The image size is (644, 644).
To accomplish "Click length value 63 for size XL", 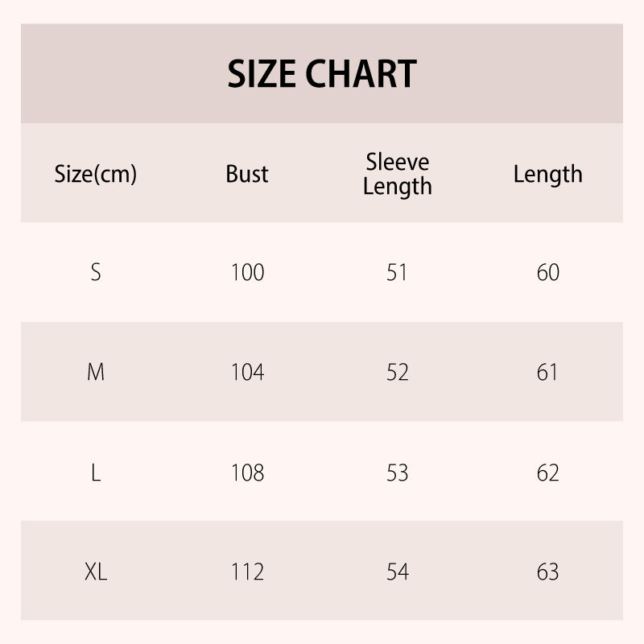I will tap(547, 572).
